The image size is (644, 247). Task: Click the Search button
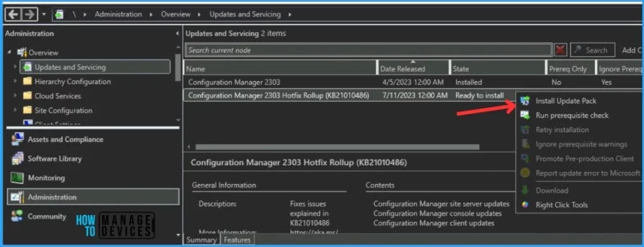pos(592,50)
